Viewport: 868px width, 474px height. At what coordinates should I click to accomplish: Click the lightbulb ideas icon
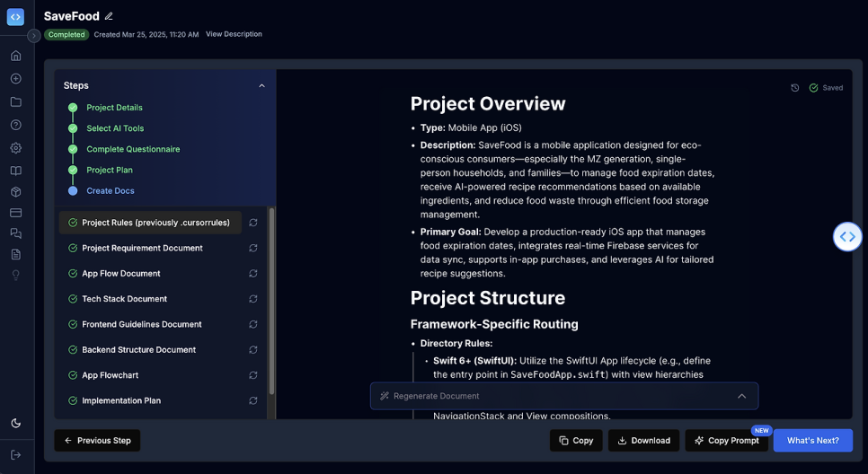click(x=16, y=275)
